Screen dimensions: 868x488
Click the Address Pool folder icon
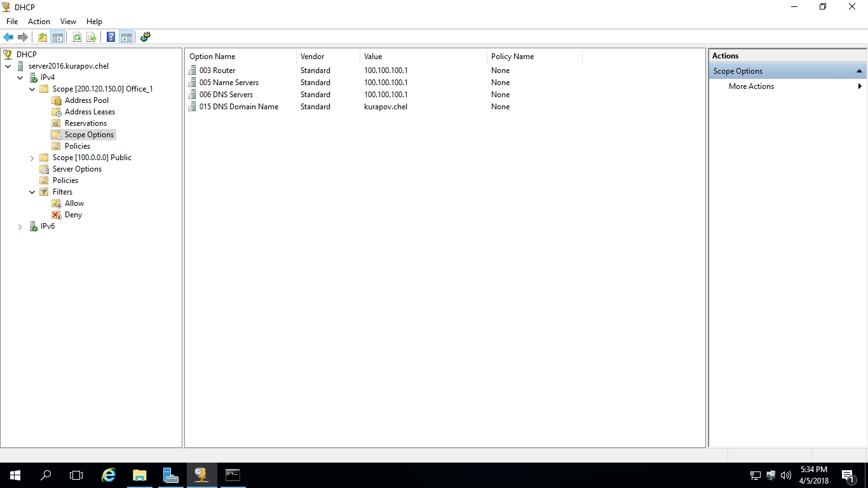57,100
